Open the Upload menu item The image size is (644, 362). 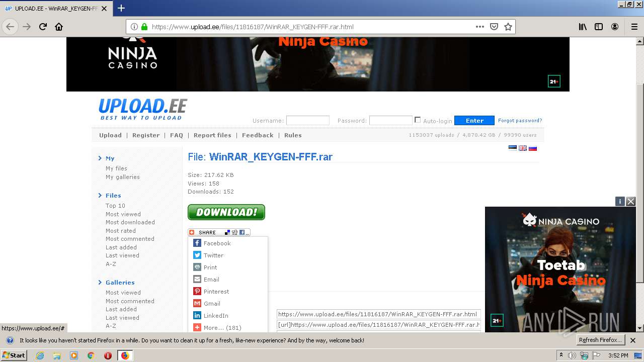point(110,135)
